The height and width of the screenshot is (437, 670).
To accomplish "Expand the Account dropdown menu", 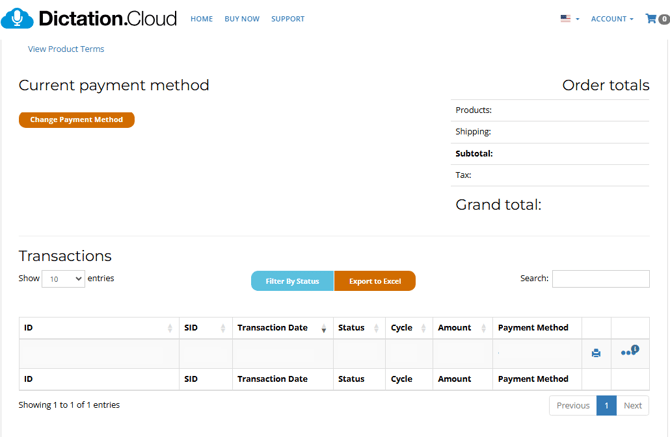I will (611, 19).
